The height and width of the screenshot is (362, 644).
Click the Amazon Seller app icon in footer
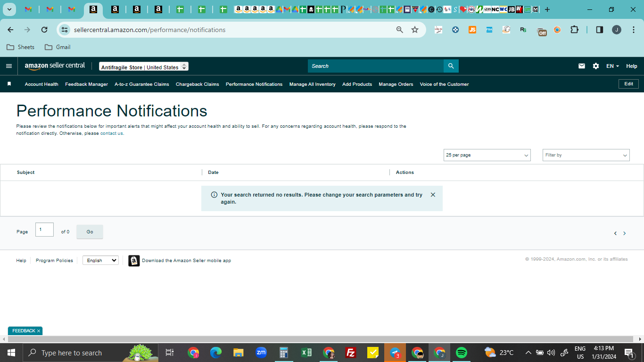pos(134,261)
